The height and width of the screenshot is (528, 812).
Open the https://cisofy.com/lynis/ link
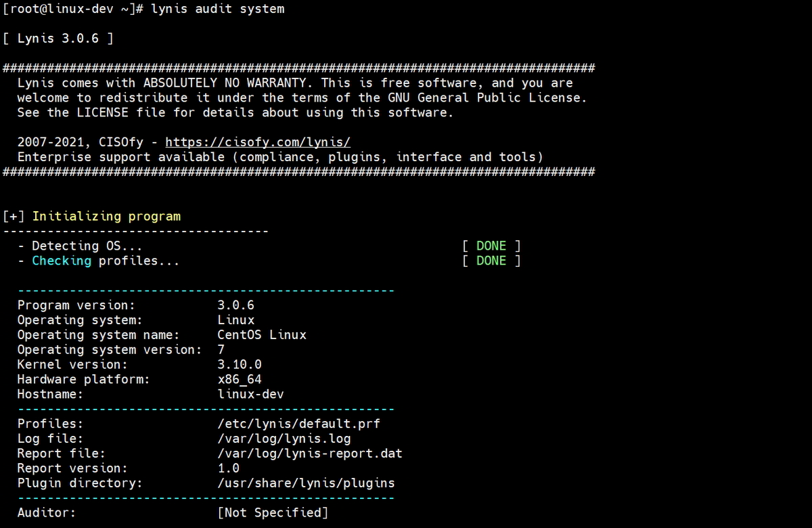(x=258, y=141)
